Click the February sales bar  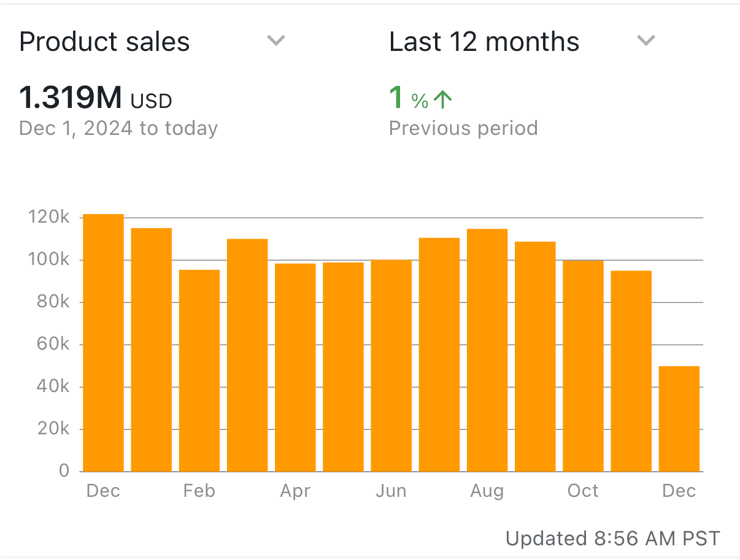199,370
